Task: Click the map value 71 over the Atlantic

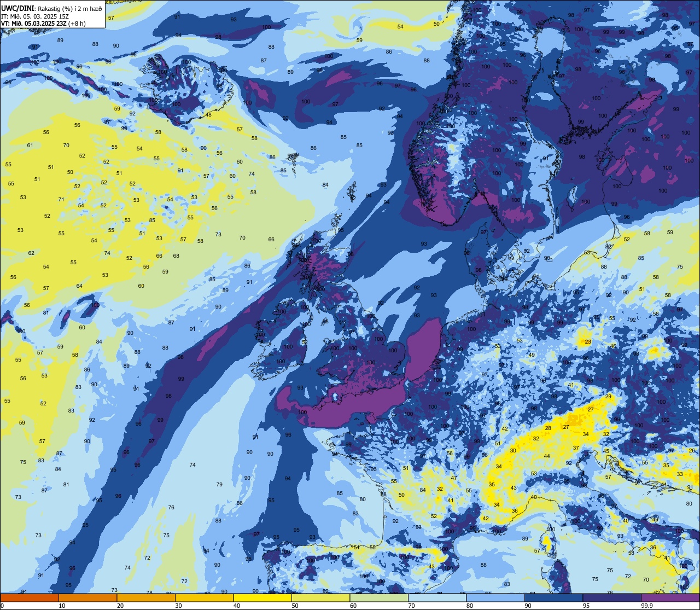Action: pos(61,200)
